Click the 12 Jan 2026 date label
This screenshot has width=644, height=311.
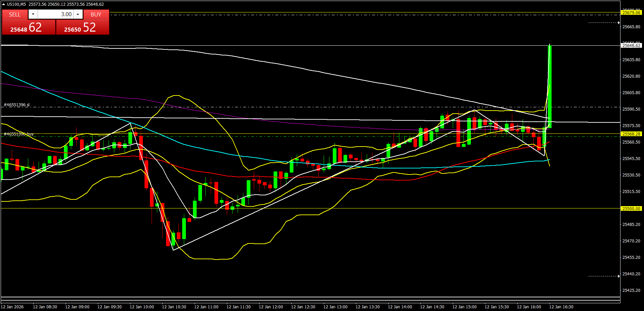pyautogui.click(x=12, y=307)
